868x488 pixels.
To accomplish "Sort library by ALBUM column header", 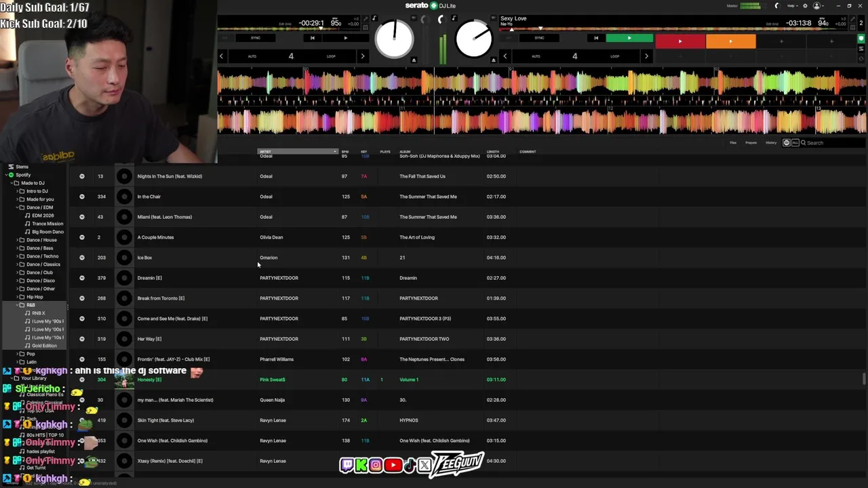I will point(405,152).
